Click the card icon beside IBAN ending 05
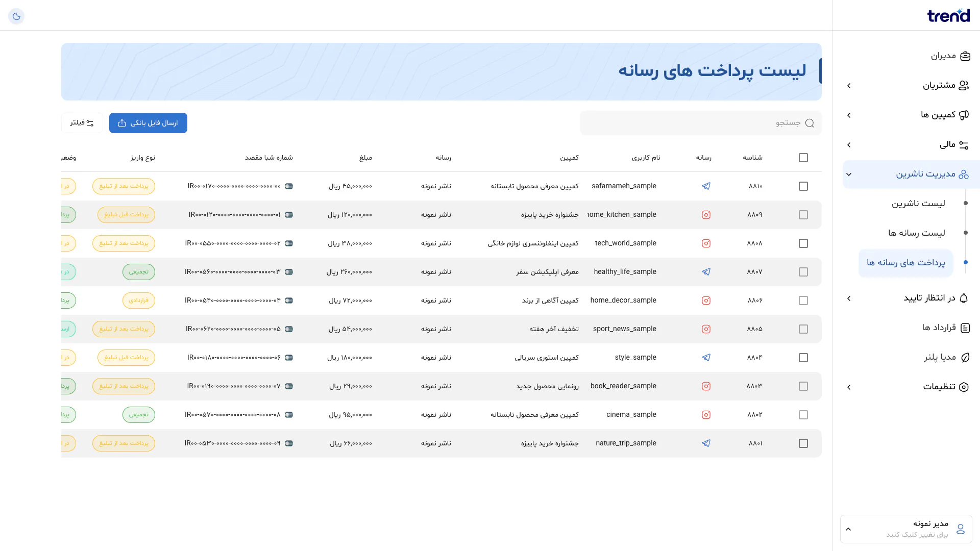980x551 pixels. click(289, 329)
